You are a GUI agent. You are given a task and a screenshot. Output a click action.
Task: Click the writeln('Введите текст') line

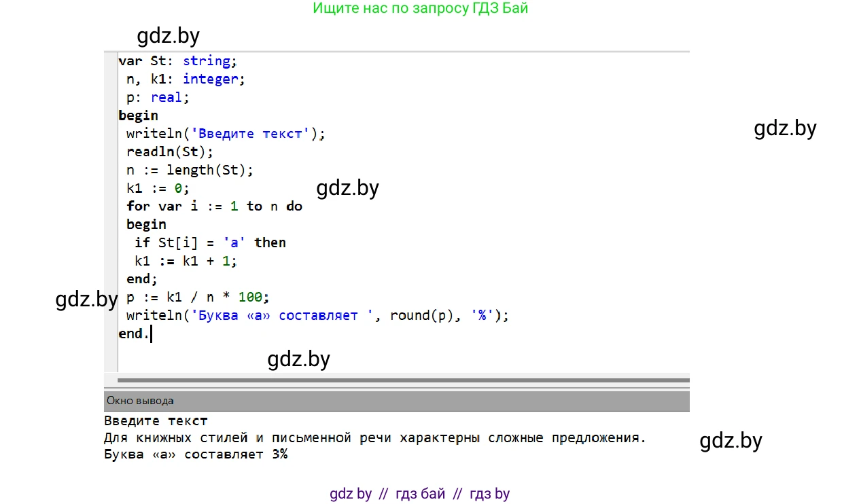pos(226,134)
